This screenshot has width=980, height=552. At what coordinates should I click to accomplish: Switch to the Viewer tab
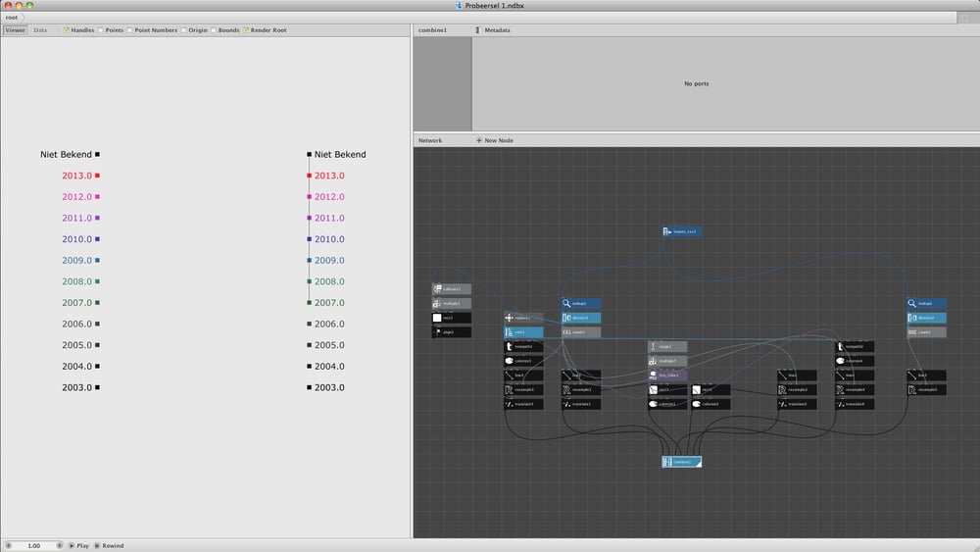click(15, 30)
